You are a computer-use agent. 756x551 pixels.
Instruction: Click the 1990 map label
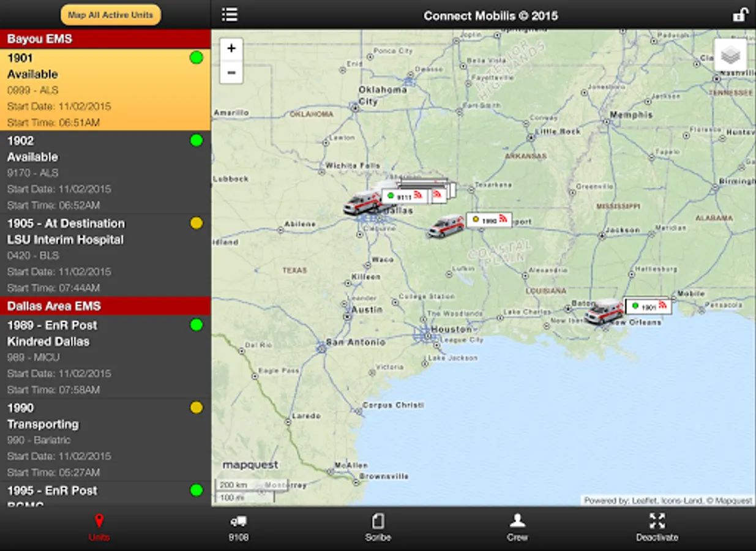[x=489, y=220]
